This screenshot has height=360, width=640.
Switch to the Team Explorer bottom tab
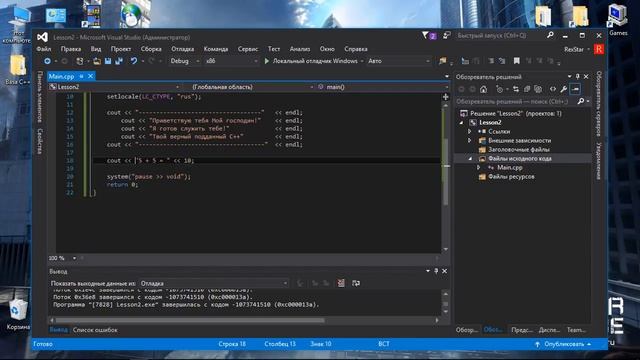pyautogui.click(x=576, y=330)
